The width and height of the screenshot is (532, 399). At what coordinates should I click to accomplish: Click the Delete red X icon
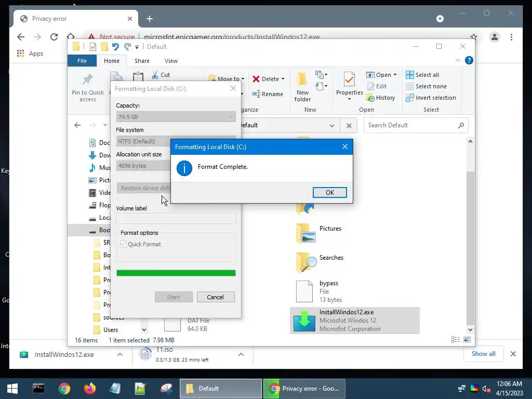pyautogui.click(x=256, y=79)
